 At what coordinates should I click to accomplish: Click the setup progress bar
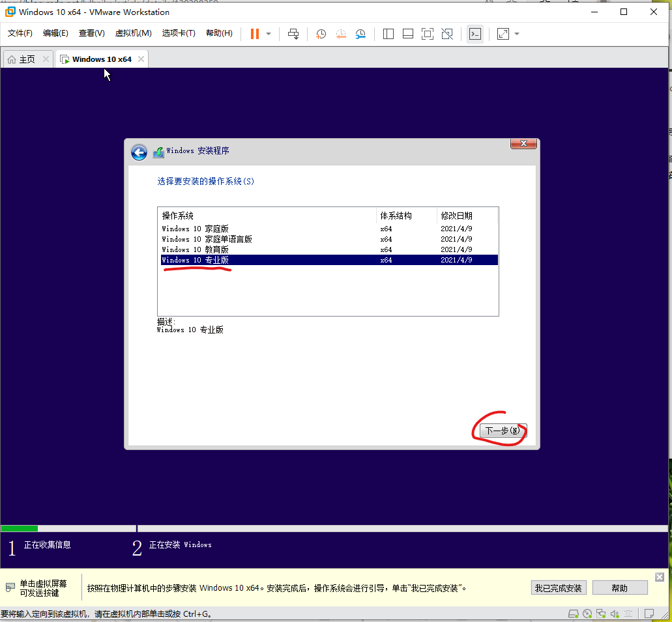[334, 528]
